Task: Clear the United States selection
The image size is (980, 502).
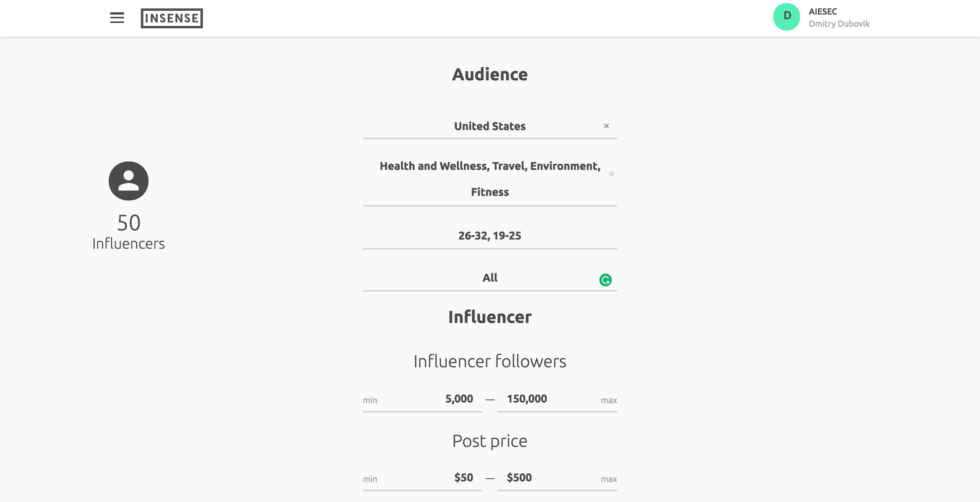Action: click(x=606, y=126)
